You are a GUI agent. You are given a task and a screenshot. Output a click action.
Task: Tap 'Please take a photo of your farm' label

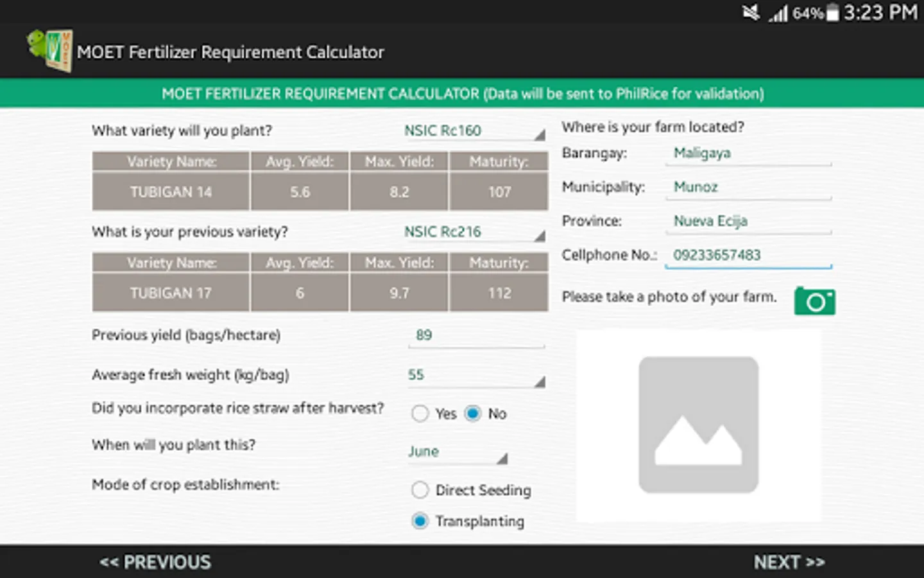tap(669, 297)
